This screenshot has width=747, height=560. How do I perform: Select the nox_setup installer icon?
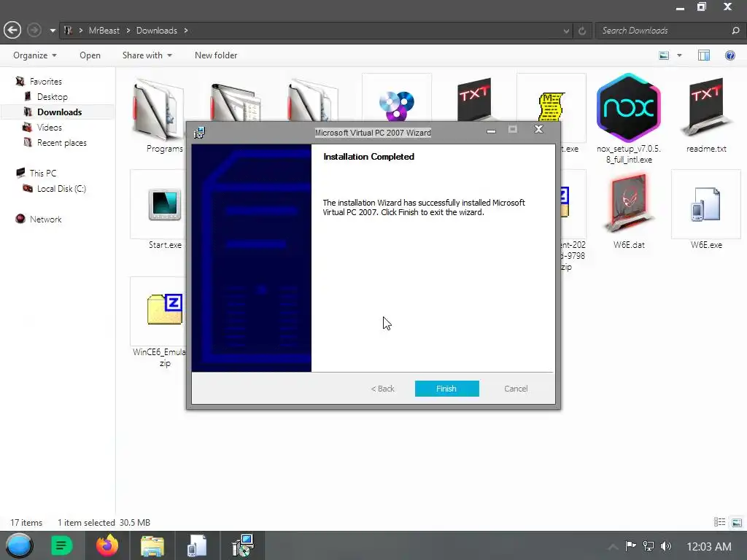pyautogui.click(x=629, y=108)
